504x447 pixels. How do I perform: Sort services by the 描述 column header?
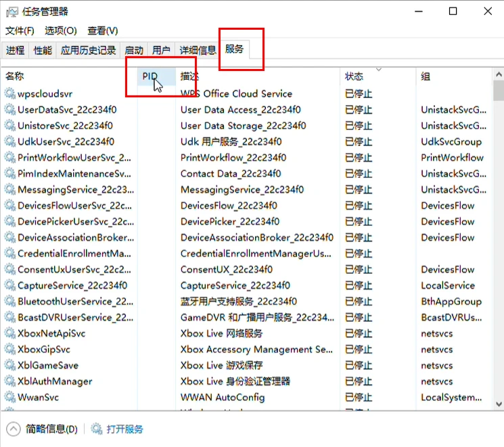click(x=258, y=76)
